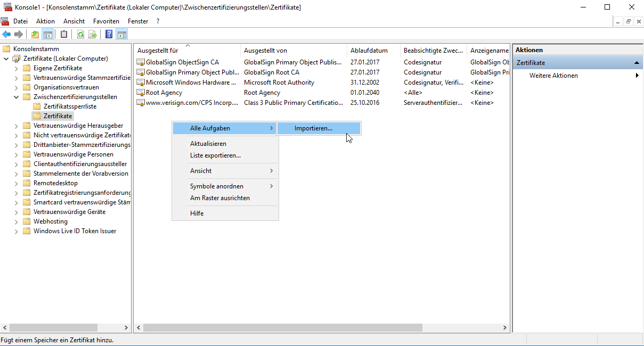The image size is (644, 346).
Task: Collapse the Zertifikate action section arrow
Action: pos(636,63)
